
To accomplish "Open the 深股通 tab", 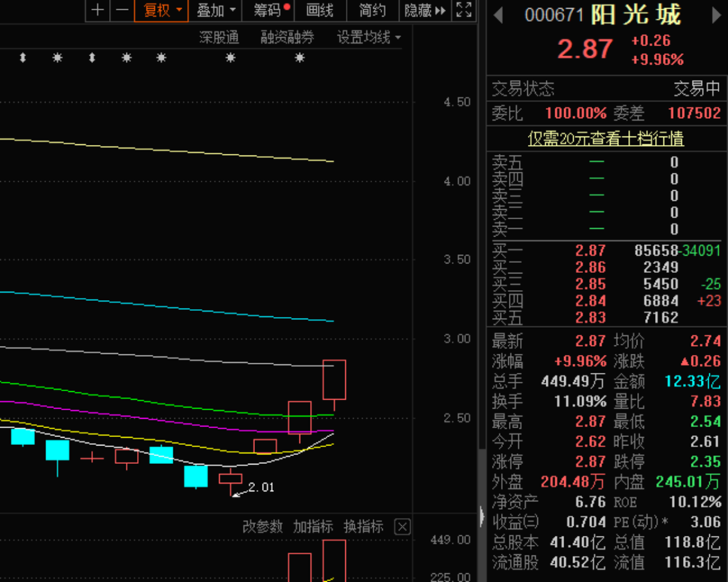I will click(219, 37).
